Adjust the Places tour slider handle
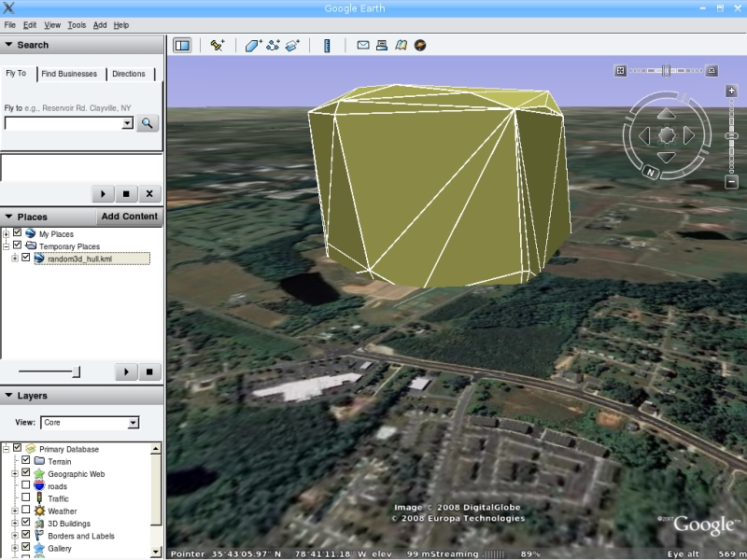Viewport: 747px width, 560px height. (77, 371)
